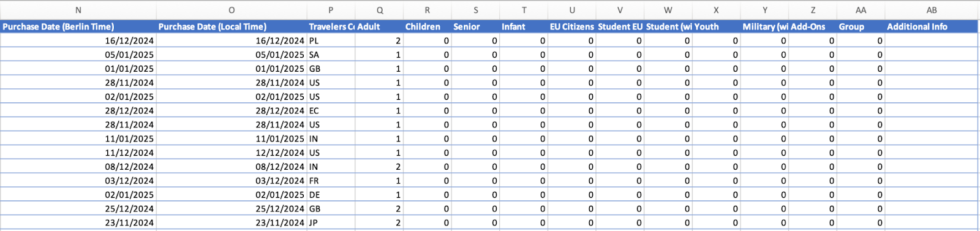This screenshot has height=231, width=980.
Task: Select the EU Citizens header cell
Action: (572, 26)
